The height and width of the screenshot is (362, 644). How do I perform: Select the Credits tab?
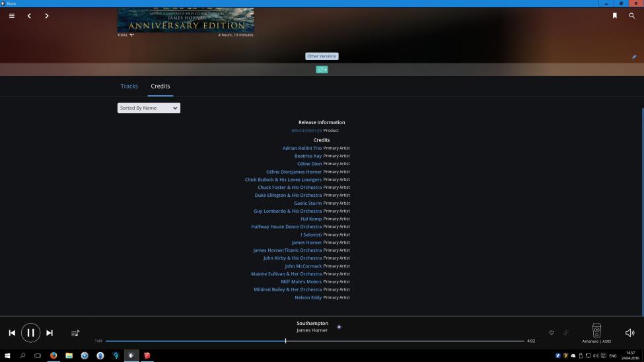(x=161, y=86)
